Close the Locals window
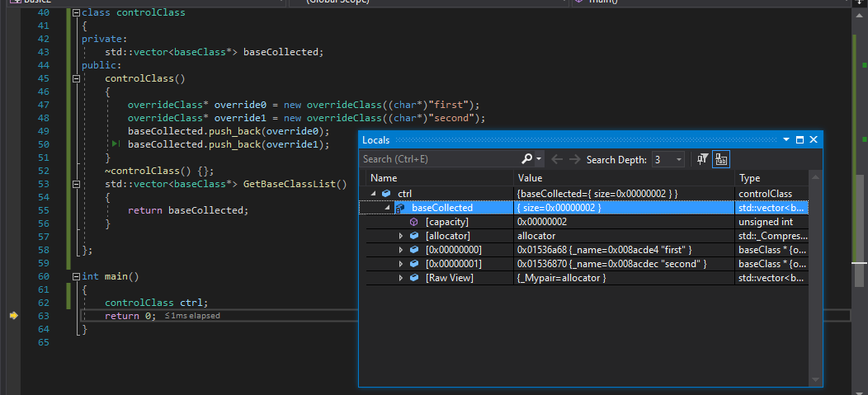The image size is (868, 395). 814,140
